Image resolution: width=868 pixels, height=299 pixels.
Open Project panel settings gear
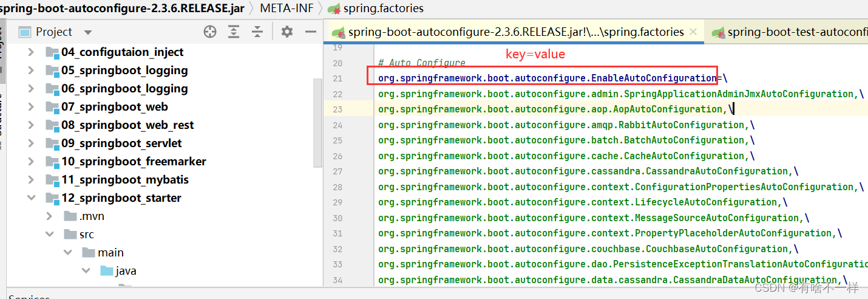(287, 32)
